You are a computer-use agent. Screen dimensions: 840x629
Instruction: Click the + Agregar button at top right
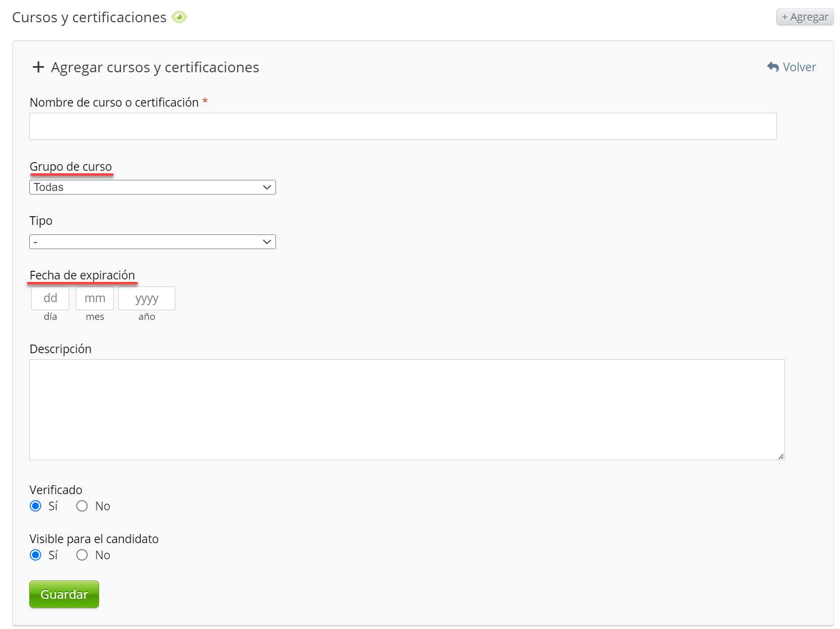point(804,17)
